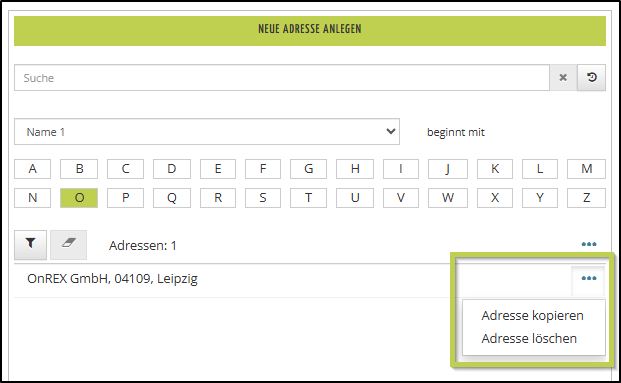Filter by letter A

tap(32, 169)
